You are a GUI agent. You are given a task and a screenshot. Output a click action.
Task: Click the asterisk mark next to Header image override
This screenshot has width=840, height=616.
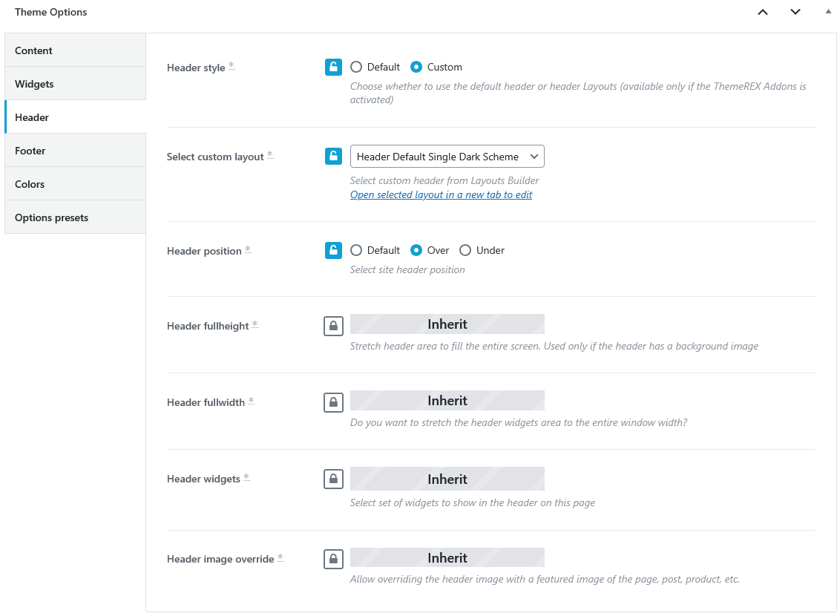coord(280,557)
